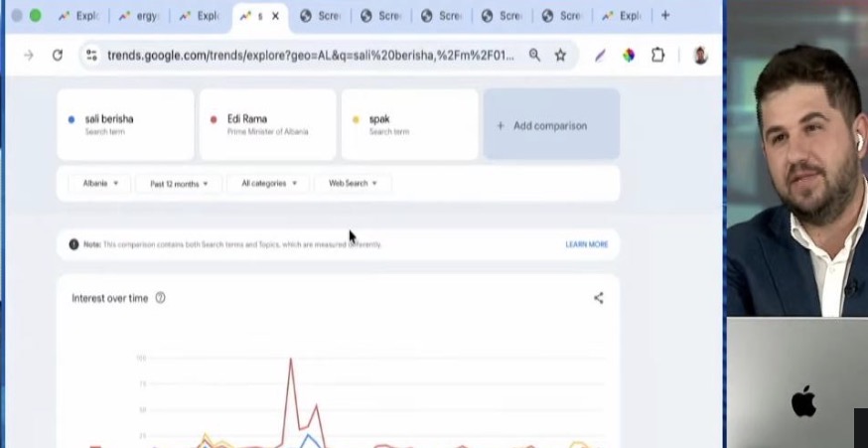Click the colorful extension icon in toolbar
This screenshot has width=868, height=448.
click(629, 56)
